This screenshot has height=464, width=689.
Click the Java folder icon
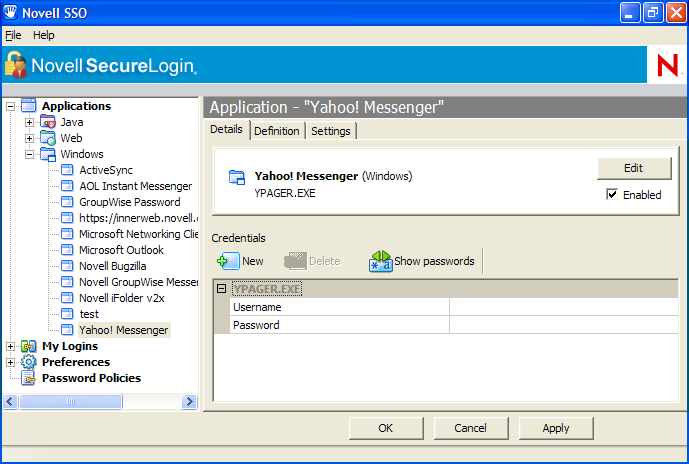point(48,122)
